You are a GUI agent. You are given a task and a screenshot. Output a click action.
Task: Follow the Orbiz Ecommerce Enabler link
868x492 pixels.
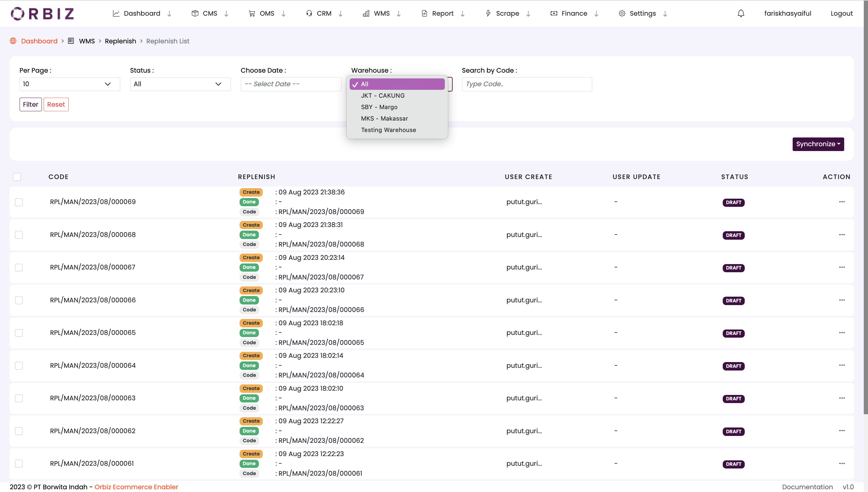tap(136, 487)
